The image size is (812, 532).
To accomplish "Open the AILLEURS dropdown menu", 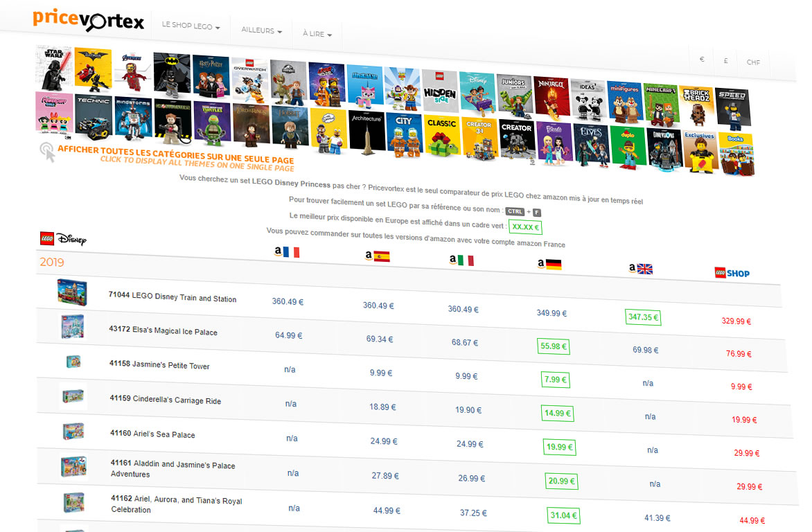I will (261, 31).
